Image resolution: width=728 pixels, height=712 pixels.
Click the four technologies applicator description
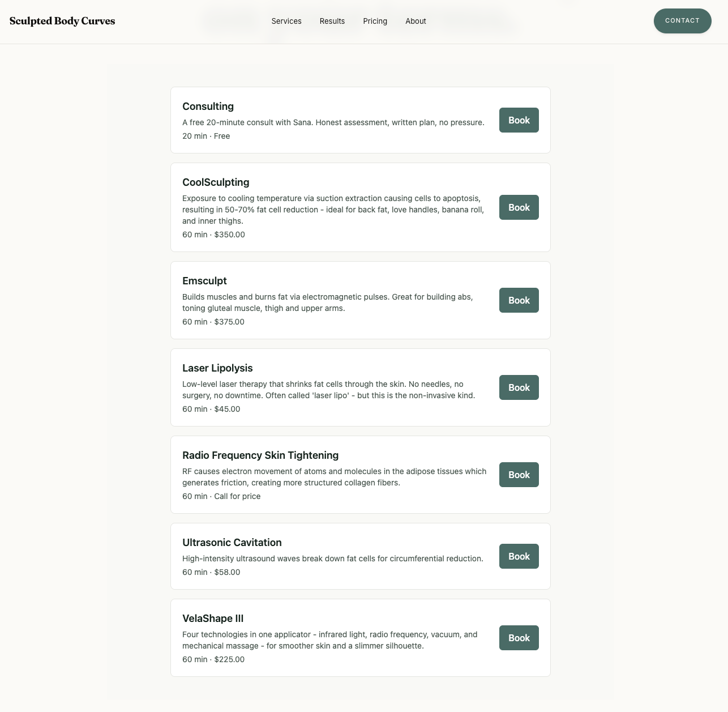330,640
